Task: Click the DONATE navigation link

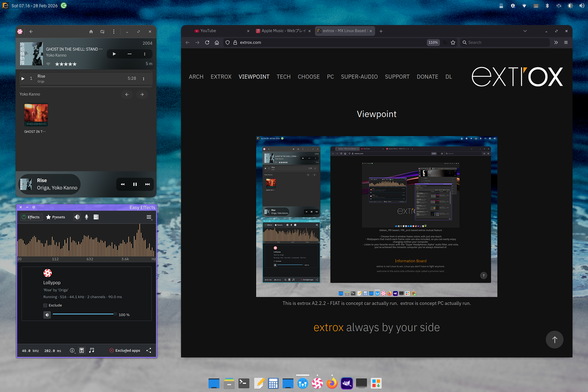Action: coord(427,77)
